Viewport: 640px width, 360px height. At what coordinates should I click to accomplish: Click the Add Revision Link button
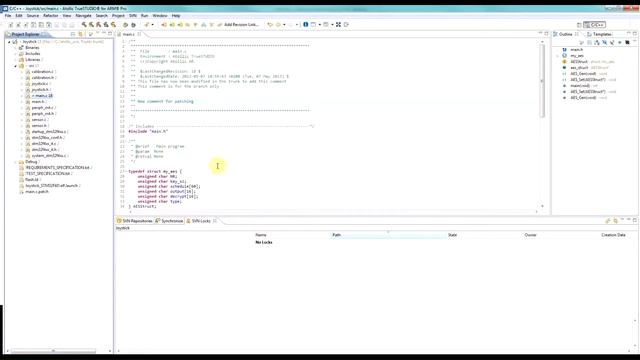pyautogui.click(x=238, y=24)
